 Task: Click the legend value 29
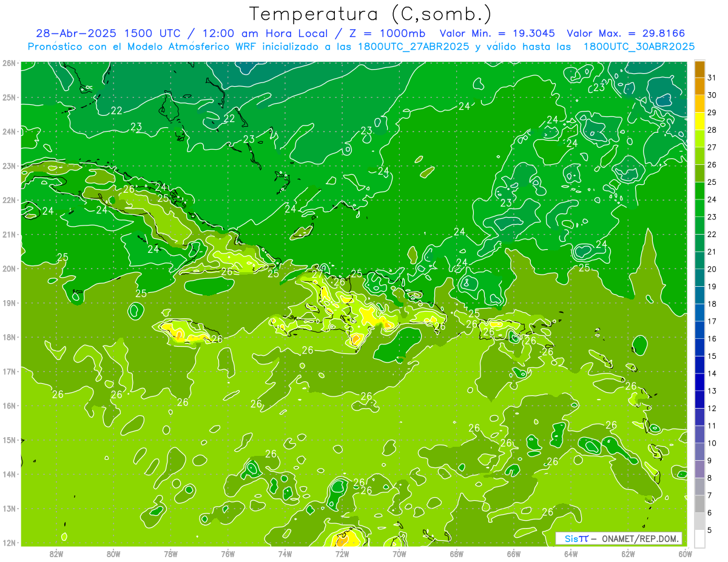(x=712, y=112)
